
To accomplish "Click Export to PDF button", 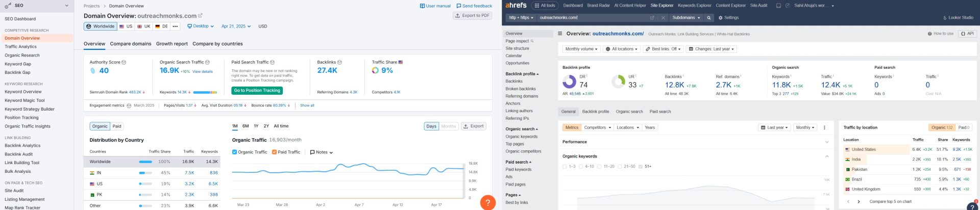I will [x=473, y=16].
